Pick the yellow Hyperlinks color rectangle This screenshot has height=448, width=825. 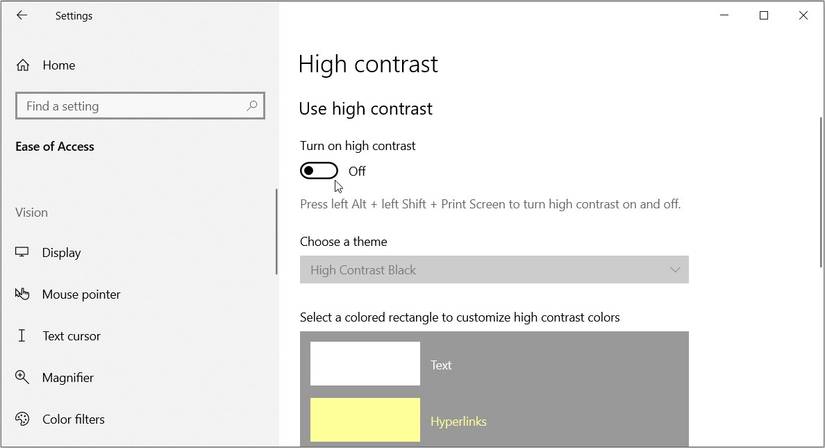[x=365, y=420]
